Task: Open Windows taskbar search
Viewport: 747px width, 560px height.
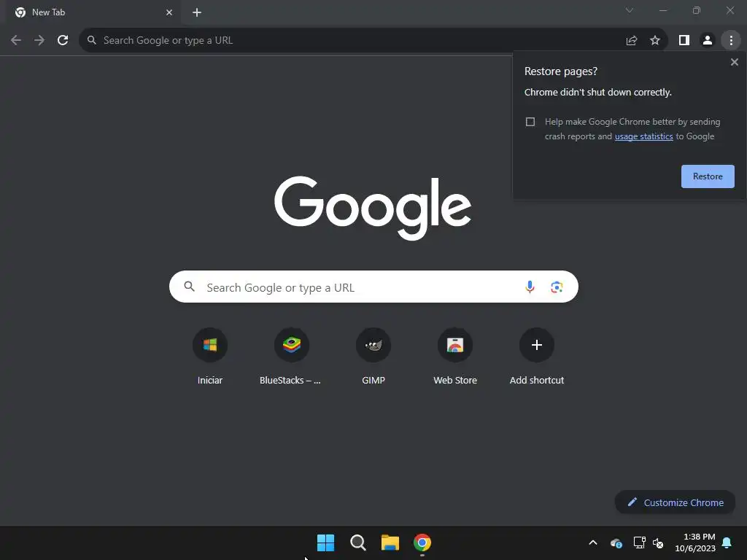Action: click(357, 542)
